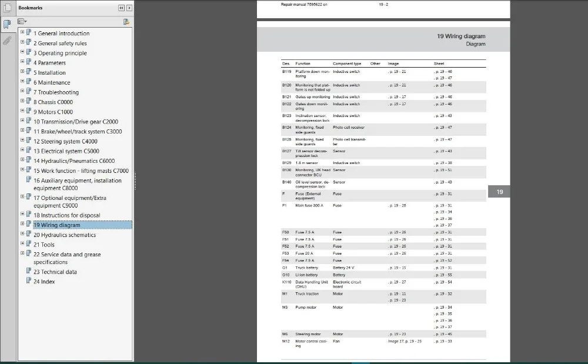Jump to 9 Motors C1000 bookmark

pyautogui.click(x=54, y=112)
